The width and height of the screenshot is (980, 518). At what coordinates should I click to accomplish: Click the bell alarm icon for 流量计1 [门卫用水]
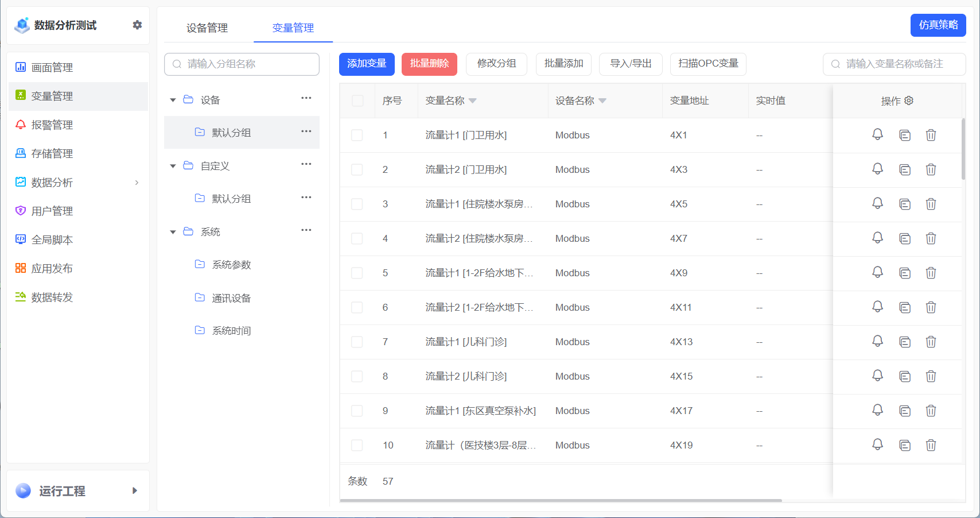coord(877,135)
